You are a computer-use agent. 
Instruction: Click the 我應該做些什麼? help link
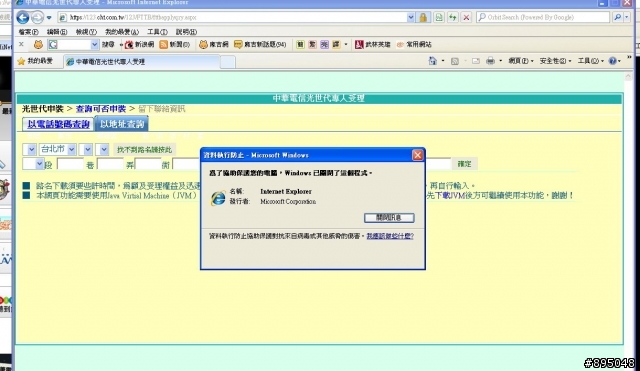(390, 236)
